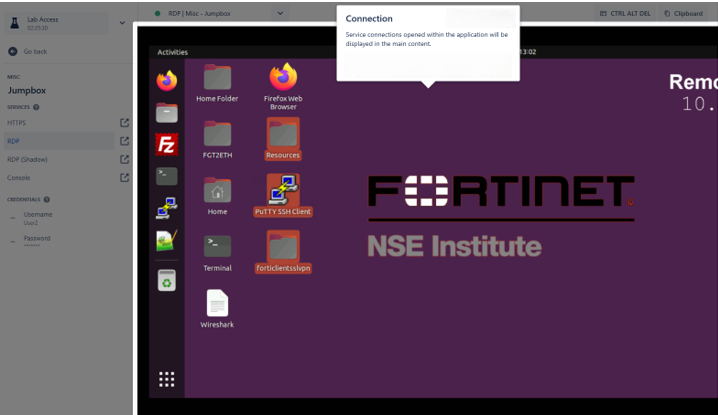Click the Jumpbox heading text
This screenshot has height=415, width=718.
[x=27, y=90]
